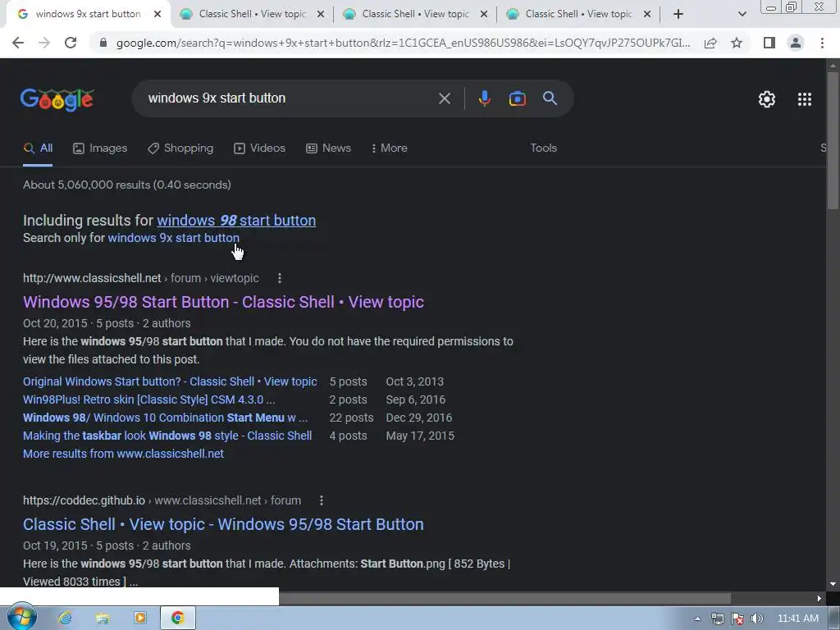The width and height of the screenshot is (840, 630).
Task: Open options for the coddec.github.io result
Action: (x=322, y=500)
